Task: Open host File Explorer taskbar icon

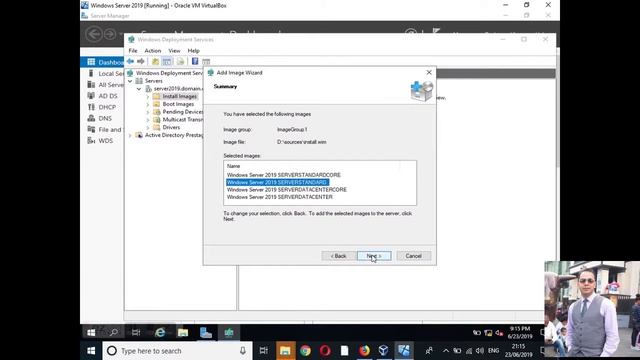Action: [x=285, y=351]
